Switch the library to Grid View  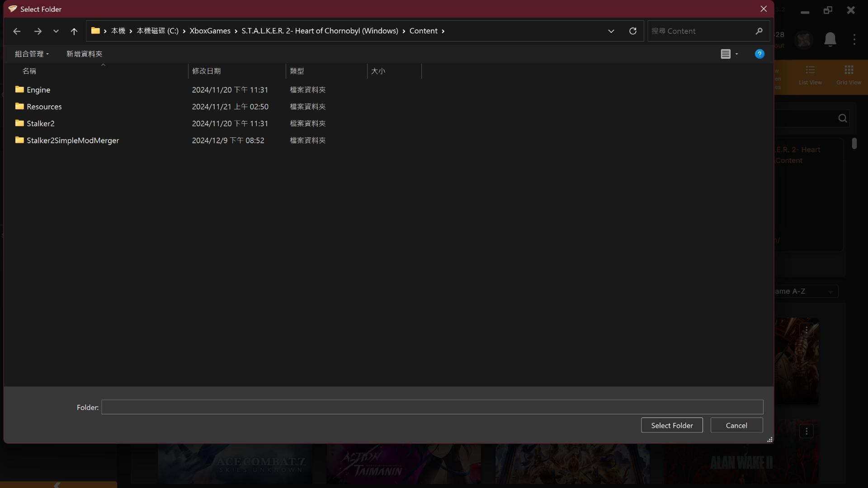(x=849, y=75)
